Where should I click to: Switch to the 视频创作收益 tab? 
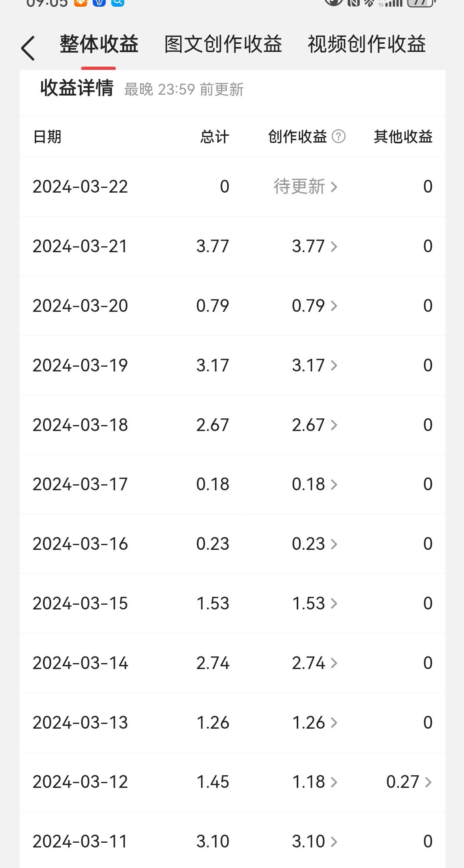(367, 44)
